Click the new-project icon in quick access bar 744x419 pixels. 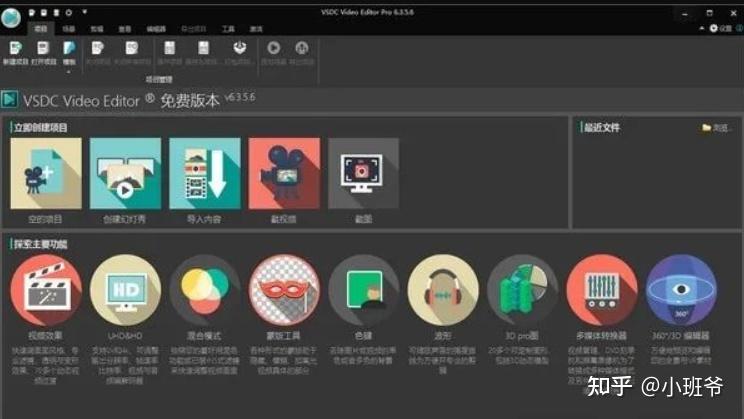pos(32,12)
